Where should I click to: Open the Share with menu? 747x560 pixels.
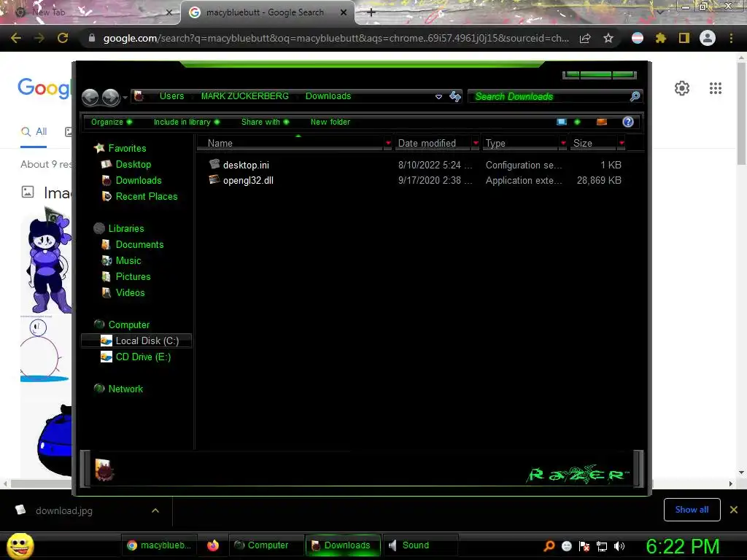click(265, 122)
